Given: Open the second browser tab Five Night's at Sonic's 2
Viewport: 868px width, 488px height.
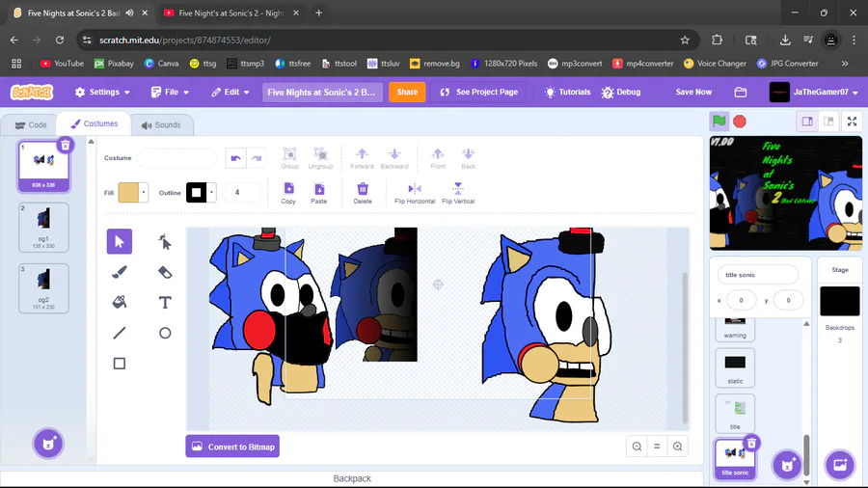Looking at the screenshot, I should (x=231, y=13).
